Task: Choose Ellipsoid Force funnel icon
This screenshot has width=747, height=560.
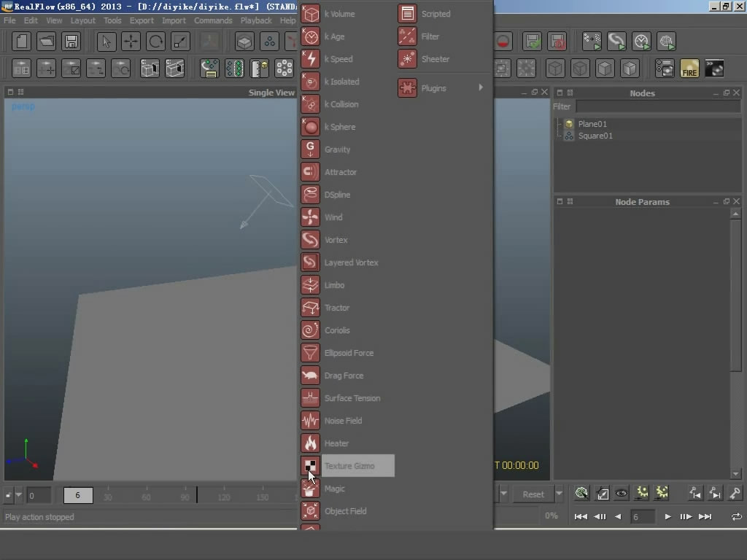Action: tap(310, 353)
